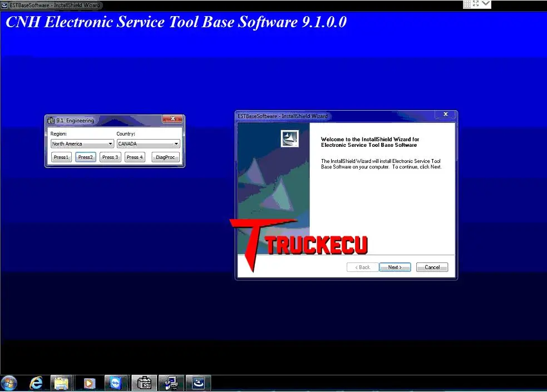The height and width of the screenshot is (392, 547).
Task: Switch to InstallShield wizard taskbar icon
Action: [x=199, y=383]
